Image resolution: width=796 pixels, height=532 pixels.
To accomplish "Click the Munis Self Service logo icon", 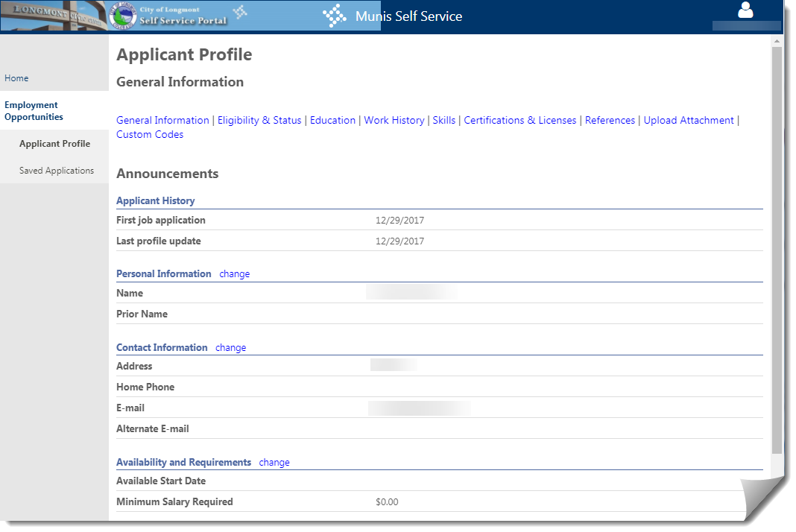I will (335, 16).
